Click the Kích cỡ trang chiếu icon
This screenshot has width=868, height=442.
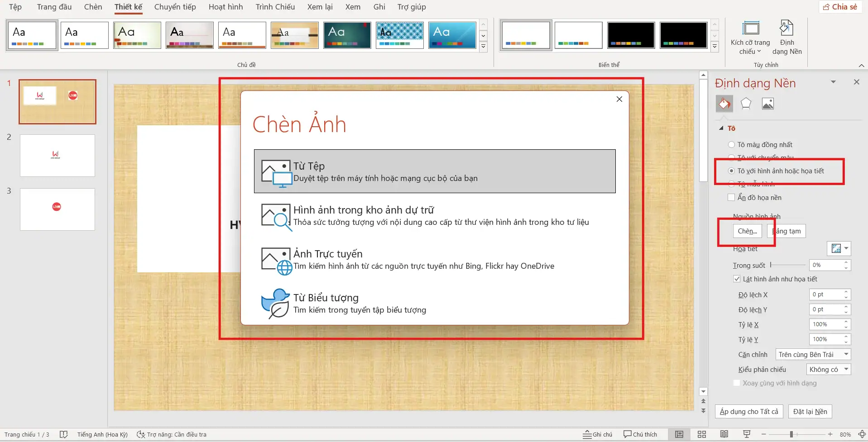pos(751,28)
